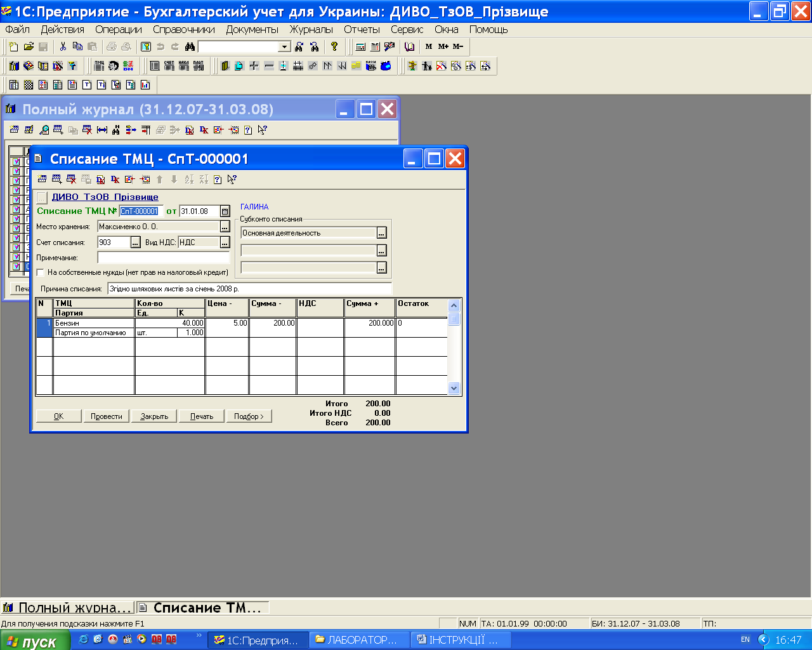Click the НАКЛ icon in second toolbar

pos(184,65)
